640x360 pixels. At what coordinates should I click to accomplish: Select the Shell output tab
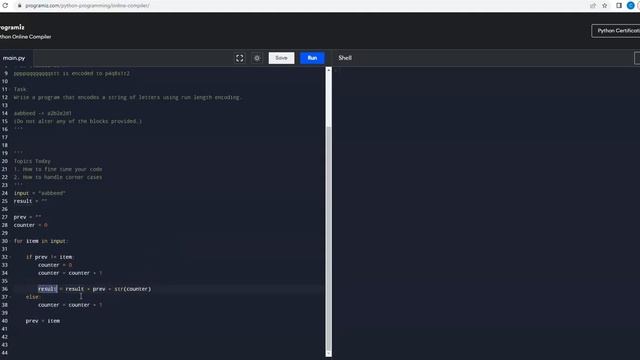(x=345, y=58)
